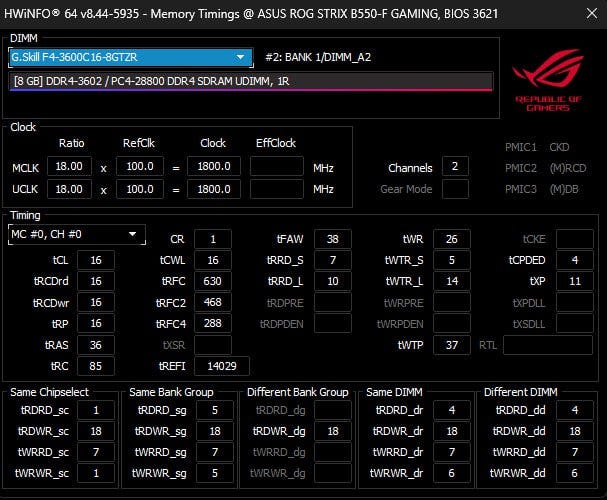Click the empty RTL field
This screenshot has height=500, width=607.
[x=548, y=345]
